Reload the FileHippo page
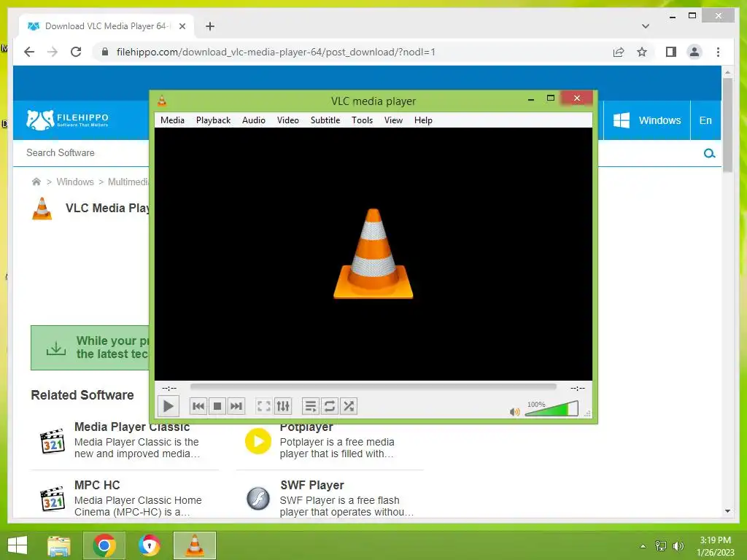The image size is (747, 560). [76, 52]
